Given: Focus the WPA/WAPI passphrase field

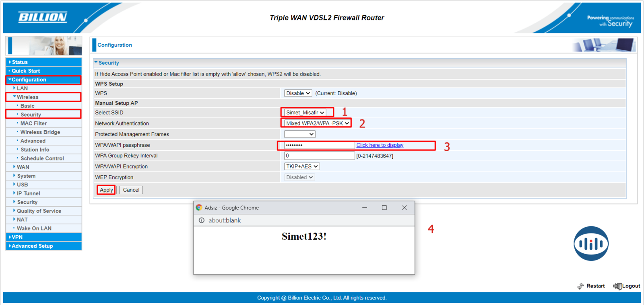Looking at the screenshot, I should coord(319,145).
